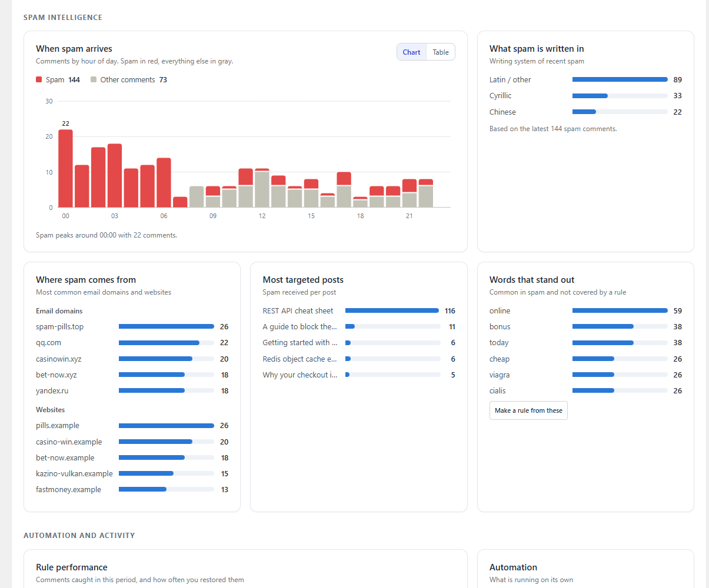Click the When spam arrives heading
The height and width of the screenshot is (588, 709).
click(x=74, y=49)
